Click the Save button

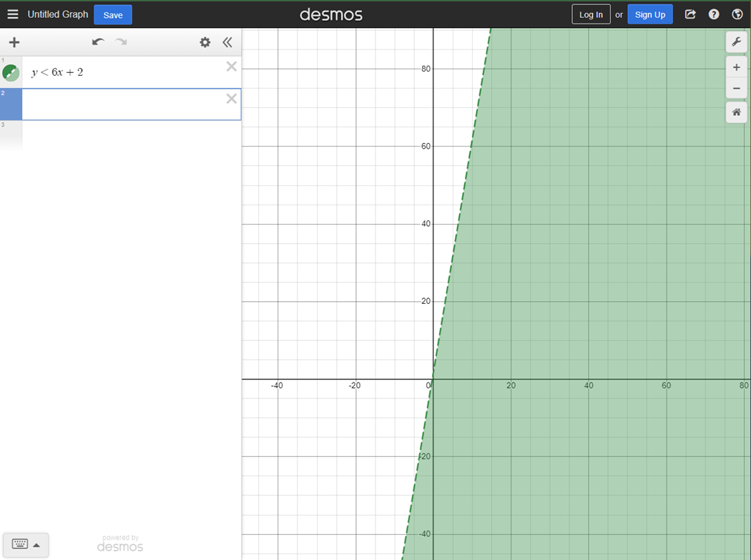coord(113,15)
